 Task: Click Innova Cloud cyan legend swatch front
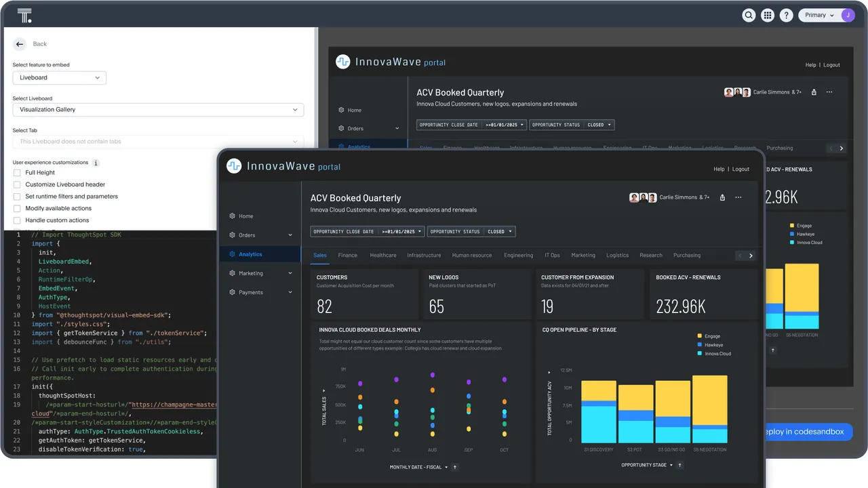700,354
